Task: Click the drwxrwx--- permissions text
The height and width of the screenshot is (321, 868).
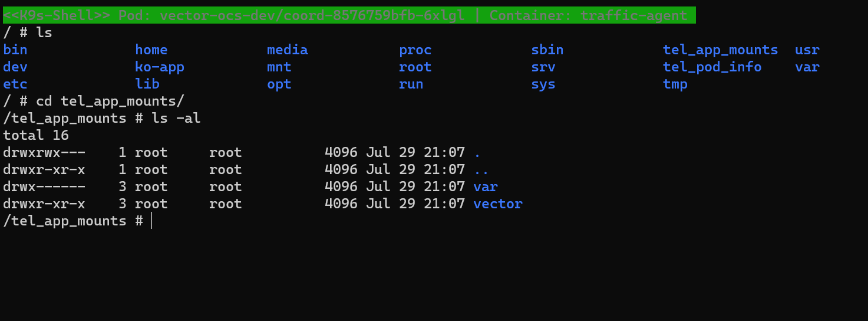Action: pyautogui.click(x=44, y=153)
